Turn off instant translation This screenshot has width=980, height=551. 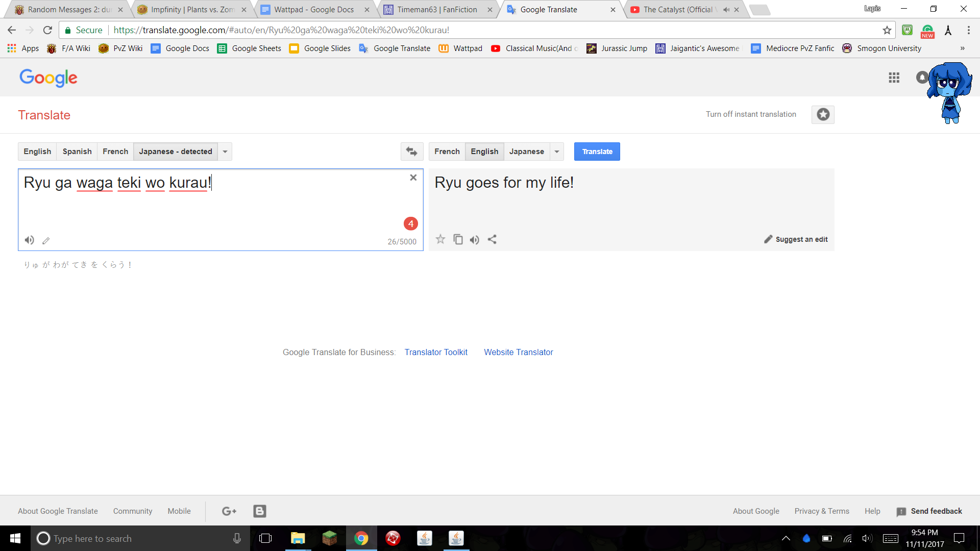[x=751, y=114]
